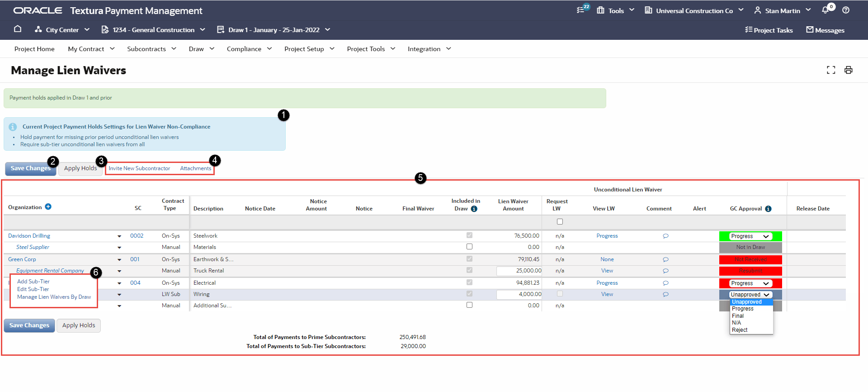868x392 pixels.
Task: Toggle Included in Draw for Truck Rental row
Action: pyautogui.click(x=469, y=270)
